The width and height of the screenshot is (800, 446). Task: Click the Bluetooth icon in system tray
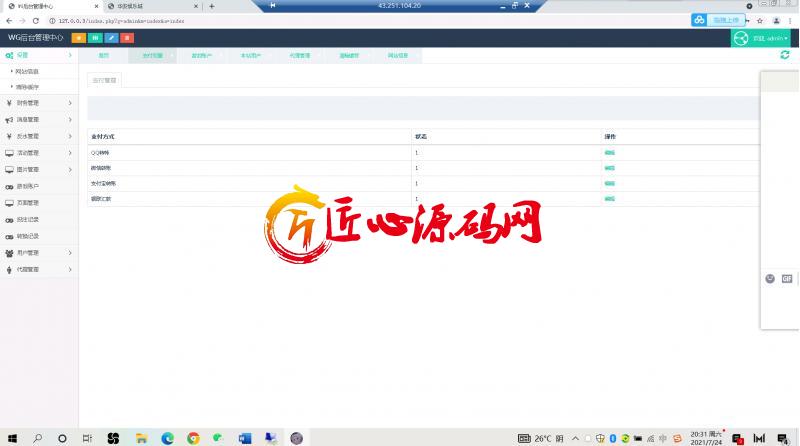[613, 438]
